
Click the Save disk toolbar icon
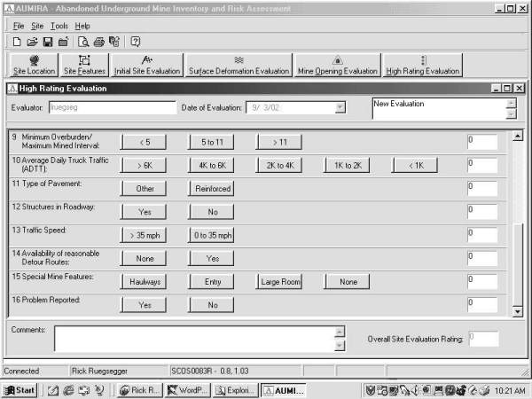(47, 42)
